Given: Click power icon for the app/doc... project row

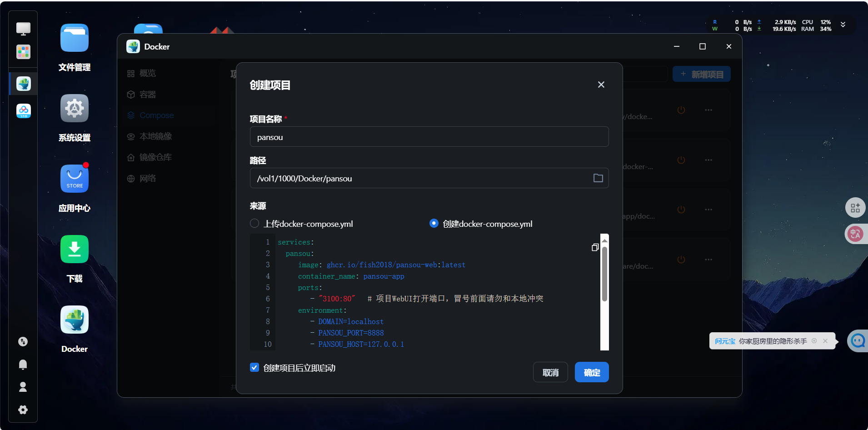Looking at the screenshot, I should click(681, 210).
